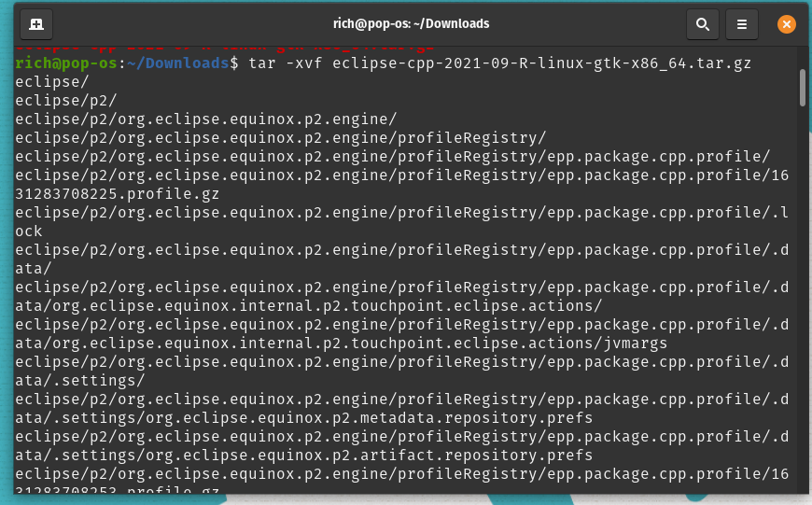Click the 'artifact.repository.prefs' line
Image resolution: width=812 pixels, height=505 pixels.
tap(303, 456)
